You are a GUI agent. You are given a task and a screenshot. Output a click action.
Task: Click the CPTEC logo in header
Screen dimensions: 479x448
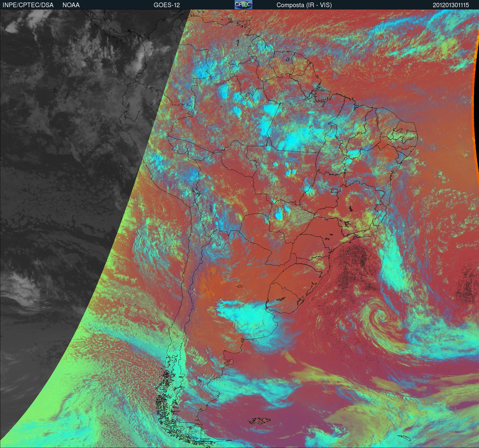point(243,5)
